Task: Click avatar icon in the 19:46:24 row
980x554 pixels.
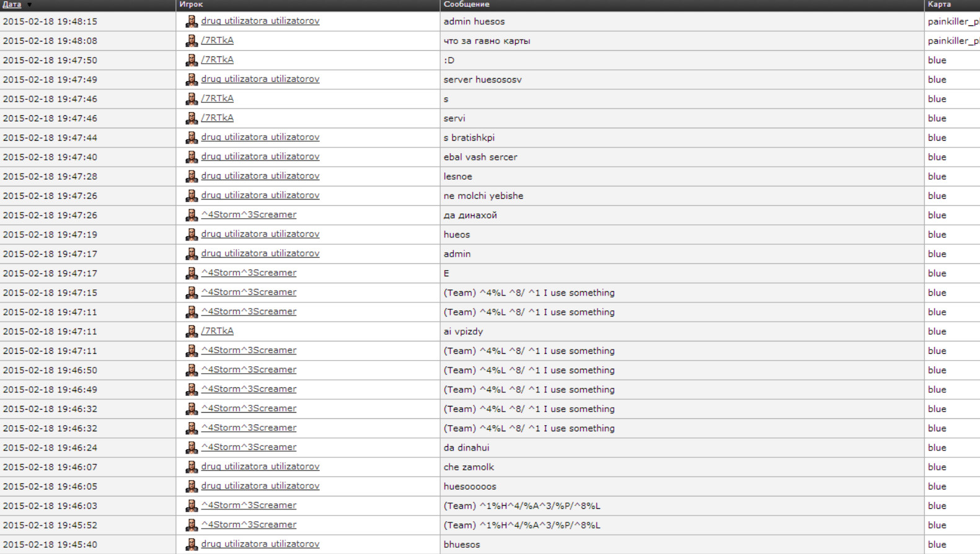Action: click(192, 447)
